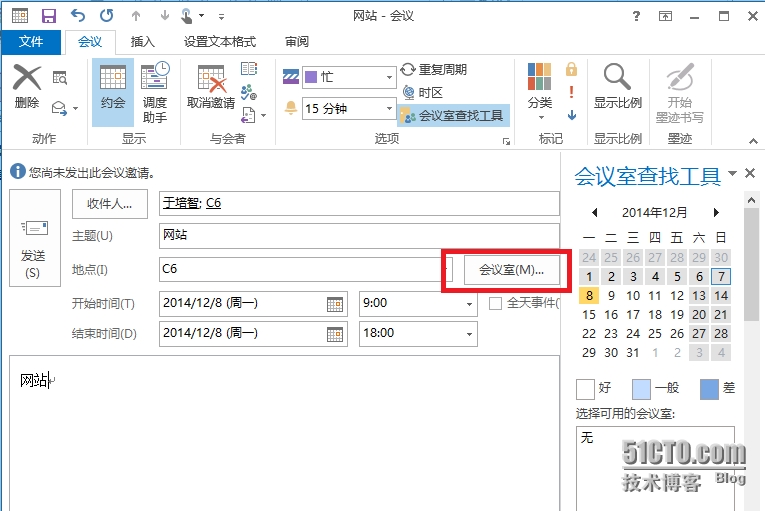This screenshot has width=765, height=511.
Task: Toggle touch/mouse mode icon
Action: coord(187,16)
